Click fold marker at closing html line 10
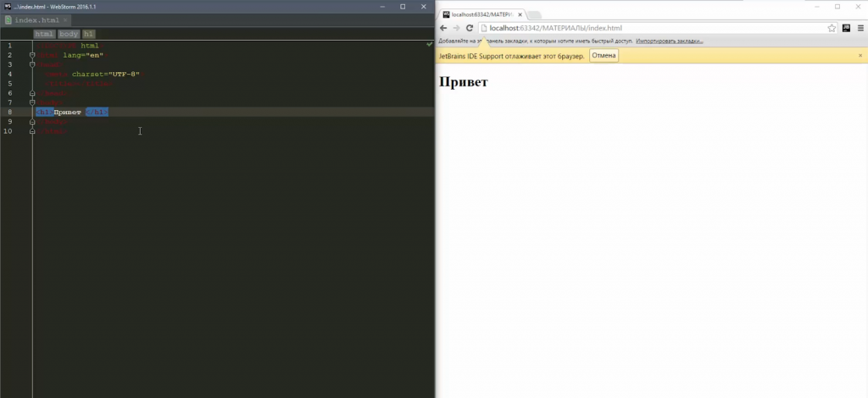 (x=32, y=131)
